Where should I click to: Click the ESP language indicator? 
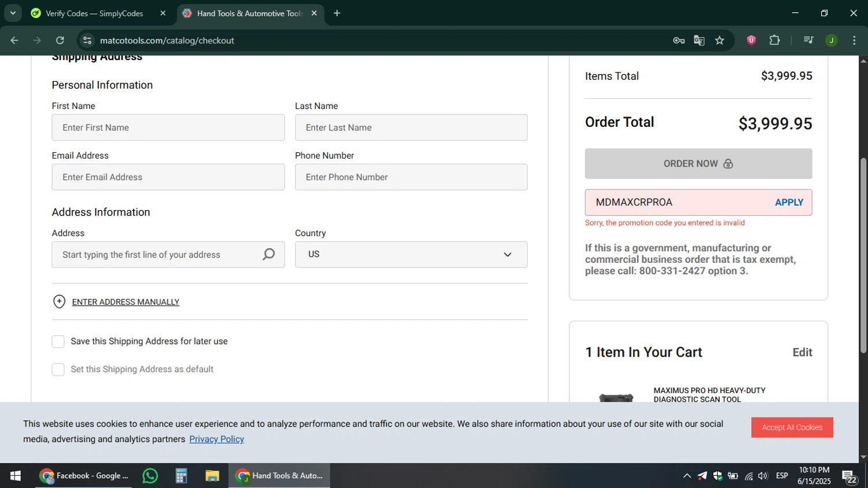coord(782,476)
